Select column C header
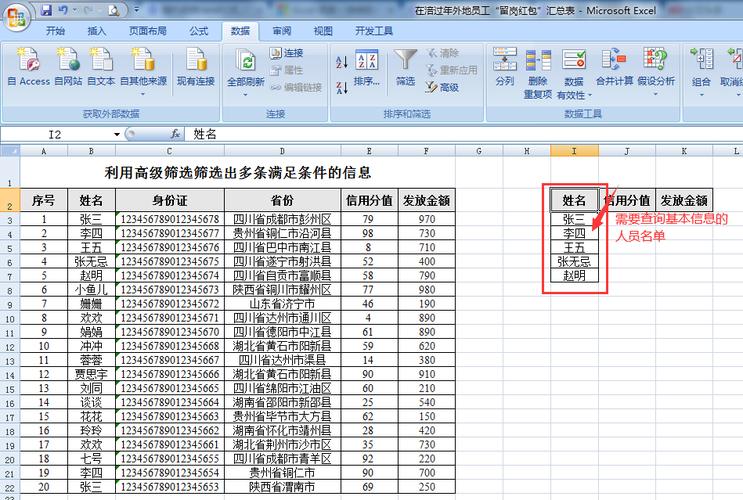 click(170, 151)
